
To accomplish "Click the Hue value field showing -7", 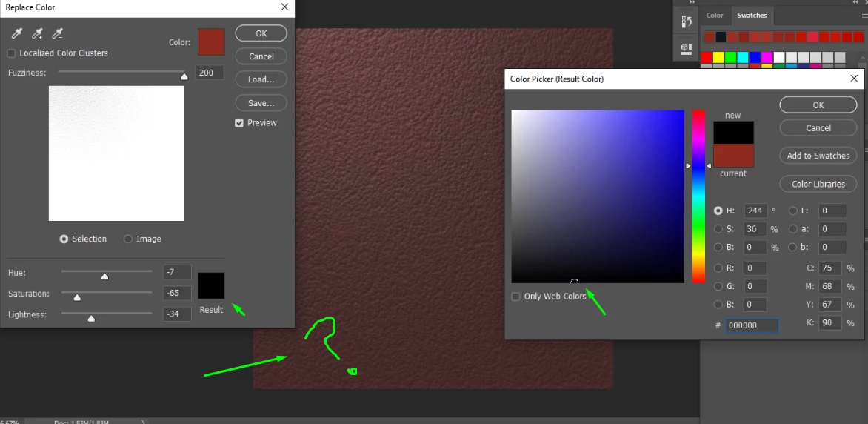I will (178, 273).
